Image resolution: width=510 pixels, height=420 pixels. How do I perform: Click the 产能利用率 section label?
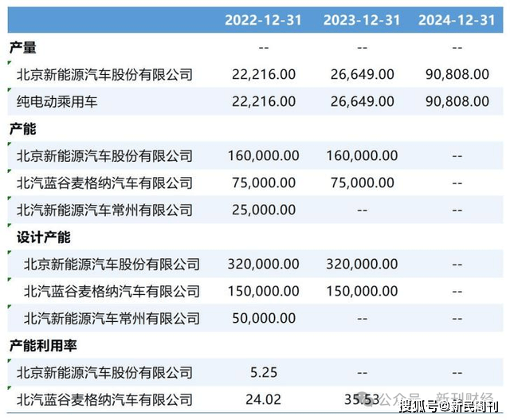(43, 346)
